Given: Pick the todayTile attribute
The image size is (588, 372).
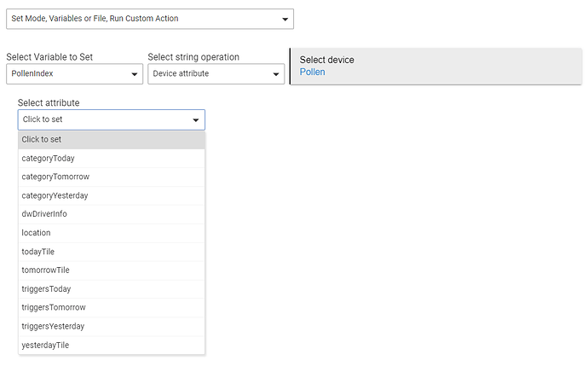Looking at the screenshot, I should click(112, 252).
